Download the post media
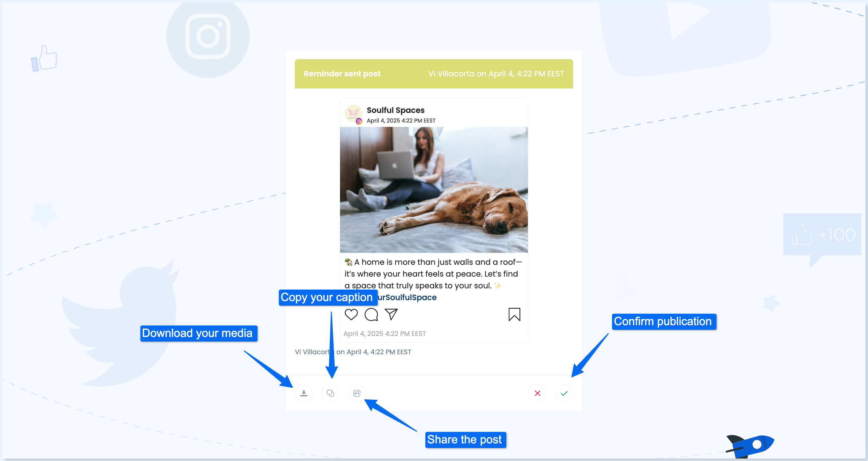Screen dimensions: 868x461 click(304, 393)
